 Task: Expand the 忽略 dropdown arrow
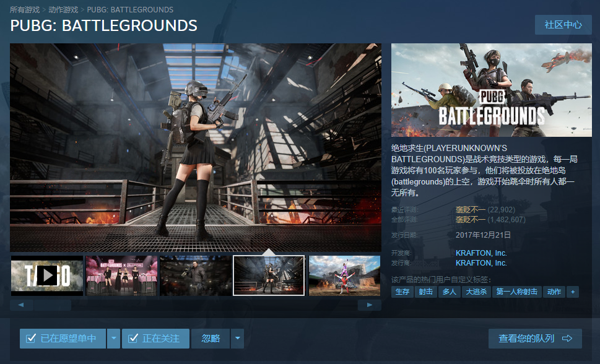238,339
